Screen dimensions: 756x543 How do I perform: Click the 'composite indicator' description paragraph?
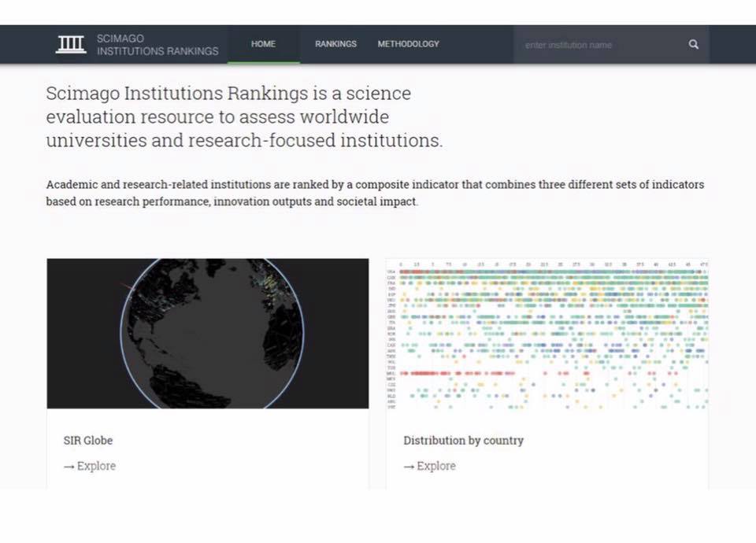tap(375, 193)
